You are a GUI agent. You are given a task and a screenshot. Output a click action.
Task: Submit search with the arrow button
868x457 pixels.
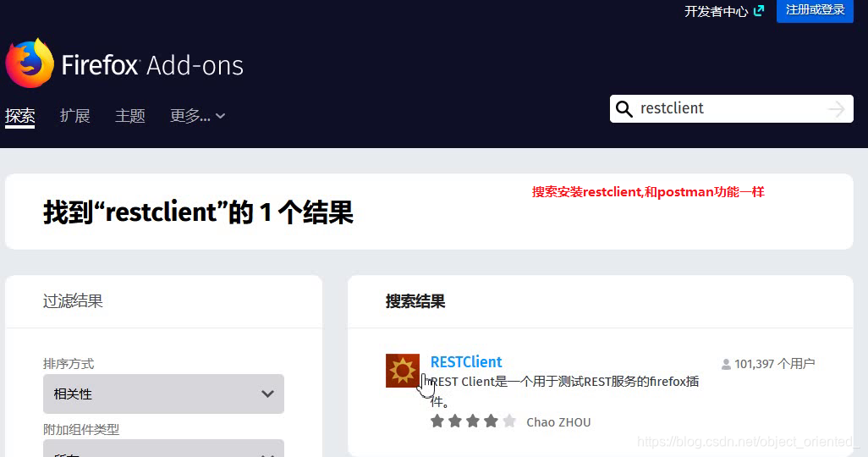pos(836,108)
